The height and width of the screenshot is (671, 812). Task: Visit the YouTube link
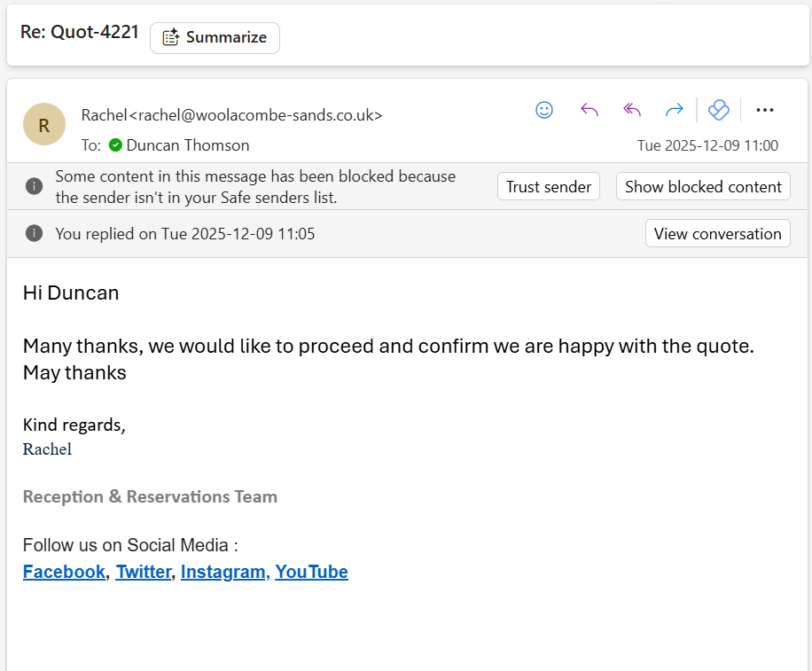click(x=311, y=572)
